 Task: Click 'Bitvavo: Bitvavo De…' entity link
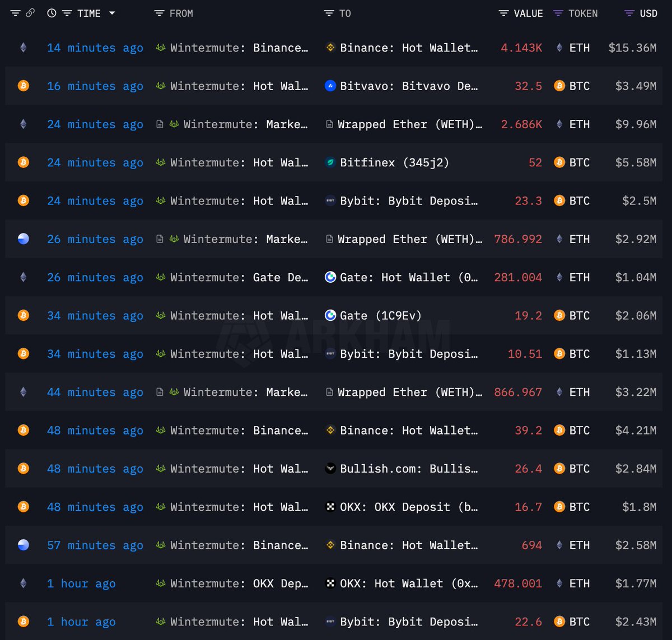[409, 86]
